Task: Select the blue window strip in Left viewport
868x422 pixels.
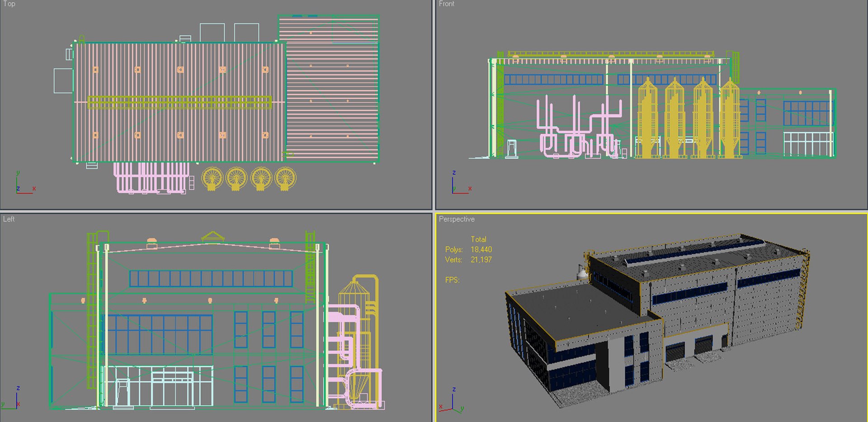Action: coord(211,279)
